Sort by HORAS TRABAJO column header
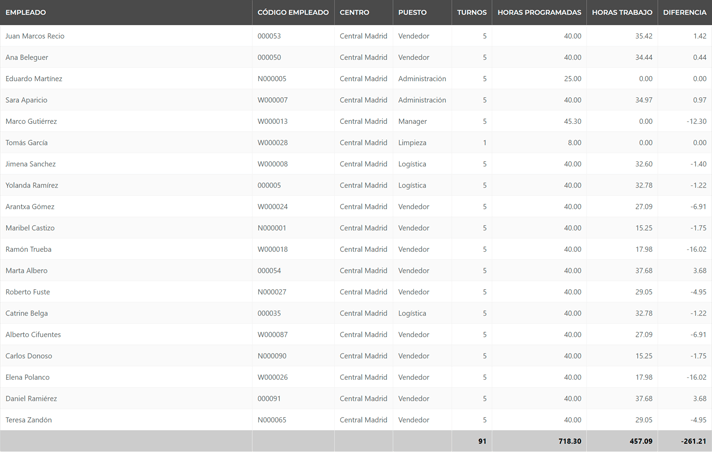Image resolution: width=712 pixels, height=452 pixels. [622, 13]
